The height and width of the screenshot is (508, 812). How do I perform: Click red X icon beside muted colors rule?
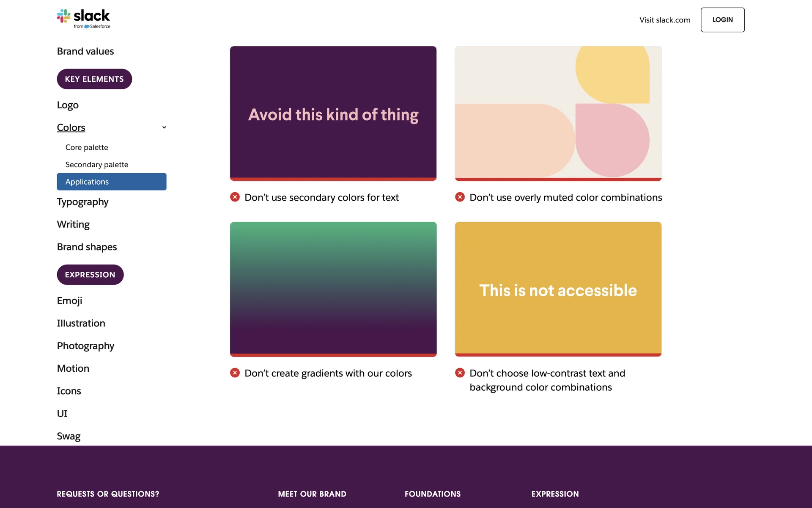coord(460,197)
